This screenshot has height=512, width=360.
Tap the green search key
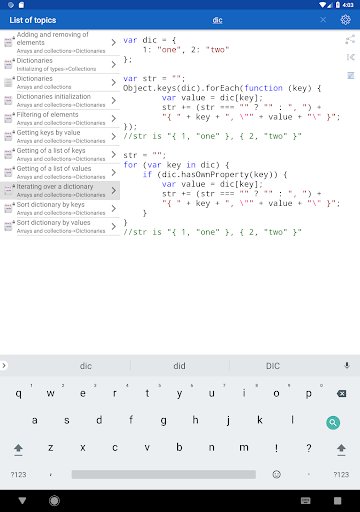tap(333, 423)
